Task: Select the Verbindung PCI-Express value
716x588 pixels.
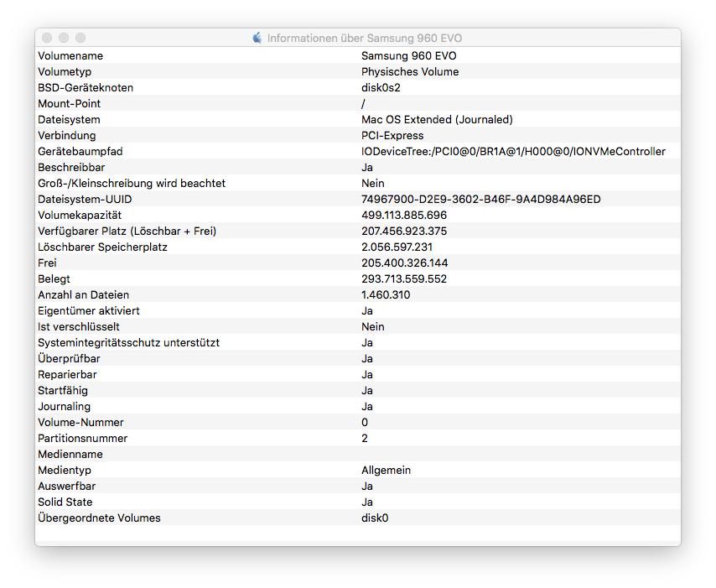Action: click(392, 135)
